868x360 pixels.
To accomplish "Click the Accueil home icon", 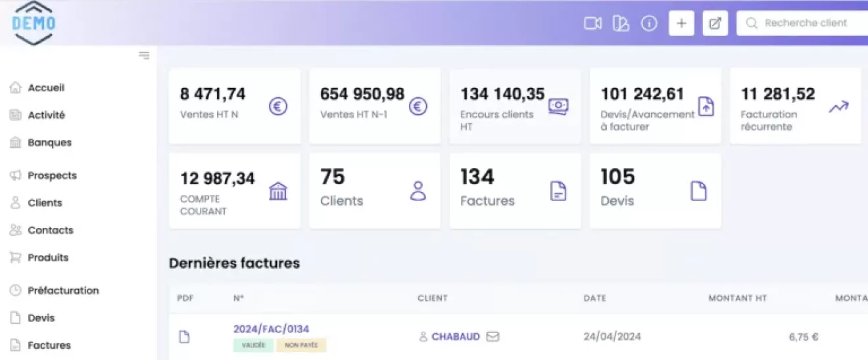I will [15, 87].
